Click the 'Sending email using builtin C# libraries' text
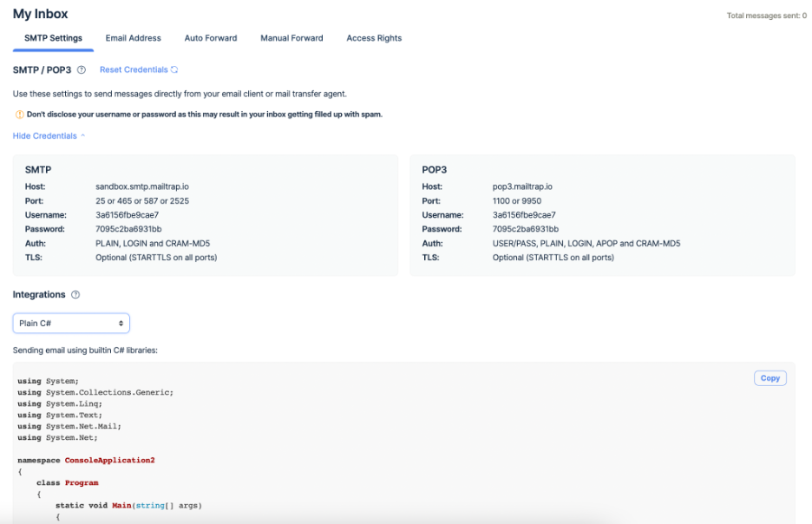Viewport: 812px width, 524px height. point(85,350)
